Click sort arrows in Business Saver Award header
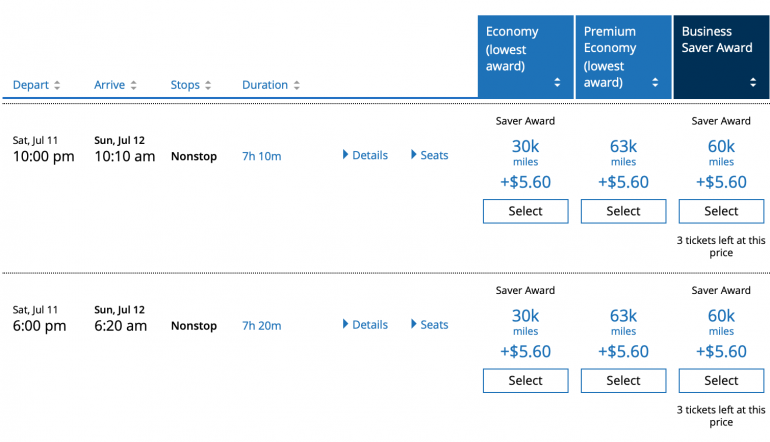 [753, 83]
